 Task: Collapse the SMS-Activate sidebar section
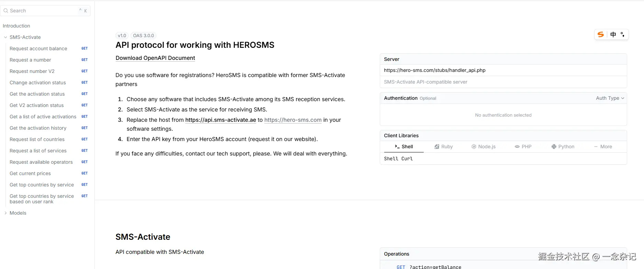[x=5, y=37]
